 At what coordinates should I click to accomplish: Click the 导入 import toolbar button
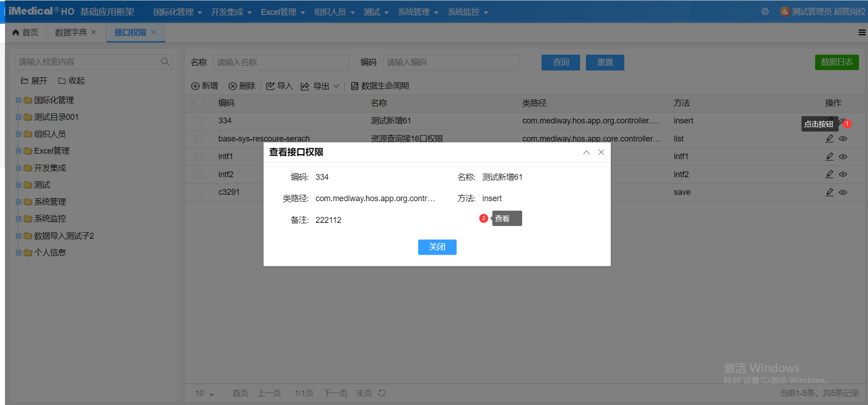[x=279, y=86]
